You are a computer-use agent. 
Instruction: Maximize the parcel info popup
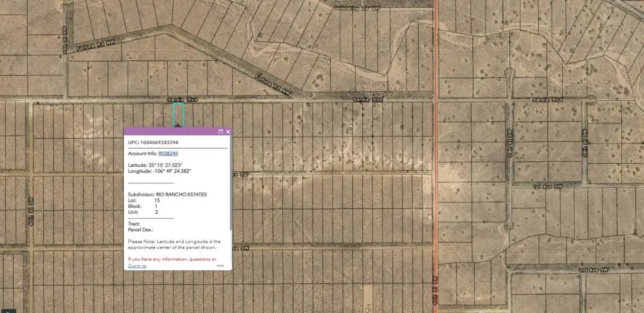[x=221, y=132]
